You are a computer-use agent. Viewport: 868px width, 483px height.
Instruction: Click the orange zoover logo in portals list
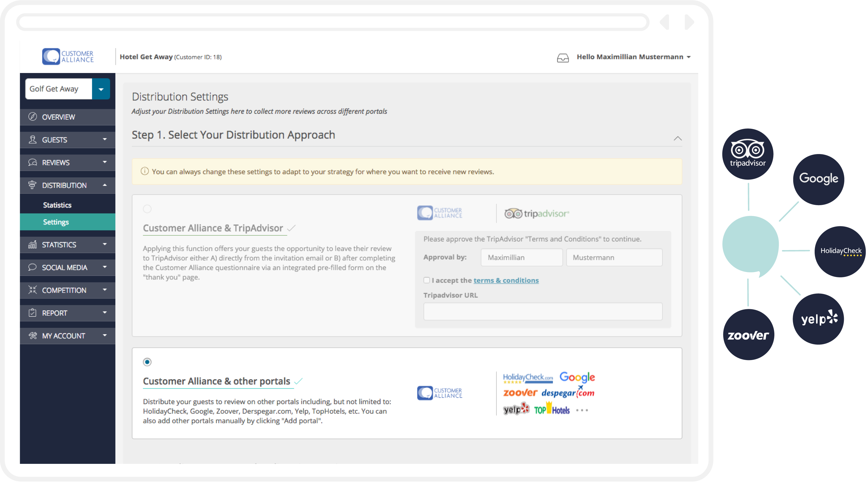(x=520, y=393)
